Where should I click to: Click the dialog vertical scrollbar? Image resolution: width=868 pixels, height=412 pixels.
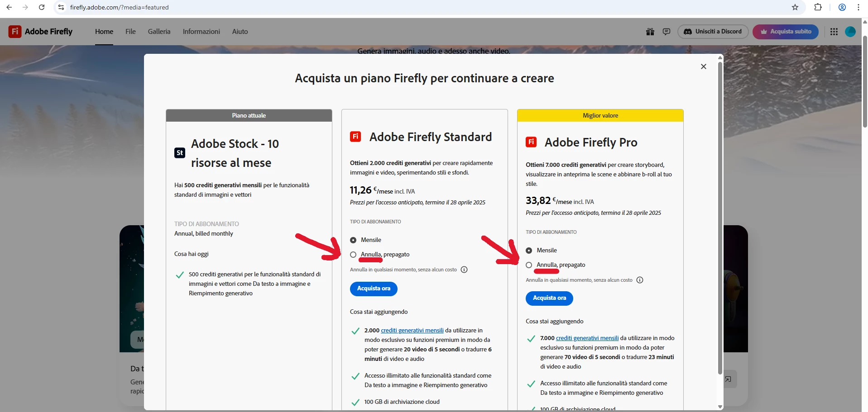(720, 218)
